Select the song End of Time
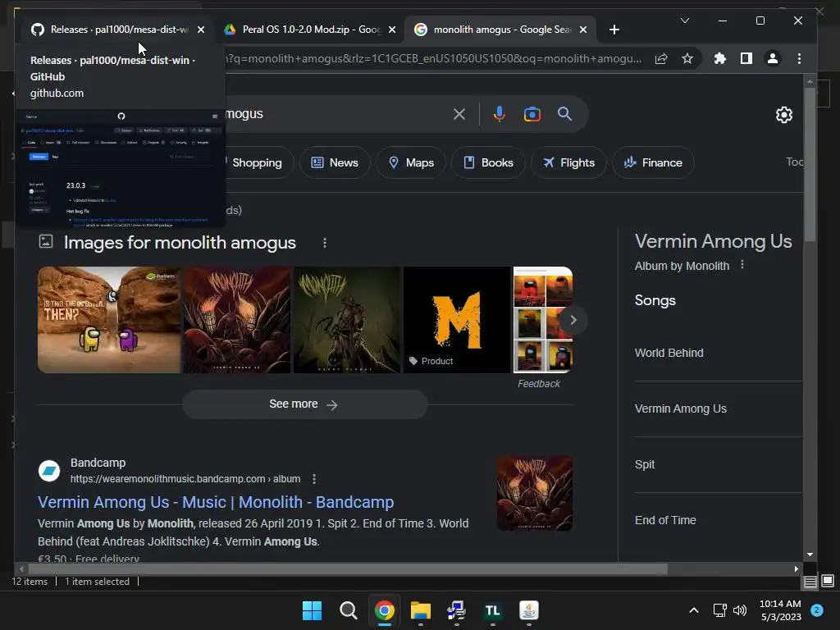The width and height of the screenshot is (840, 630). pyautogui.click(x=665, y=520)
